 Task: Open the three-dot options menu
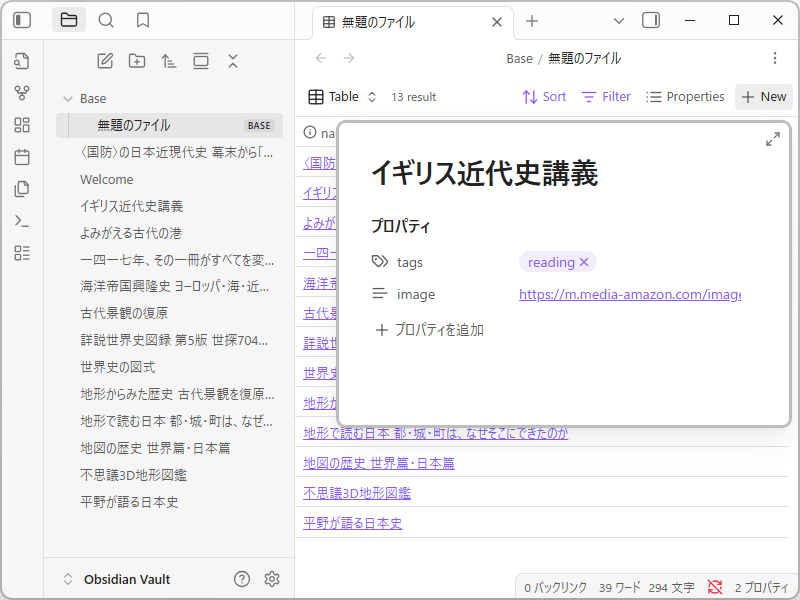tap(775, 58)
